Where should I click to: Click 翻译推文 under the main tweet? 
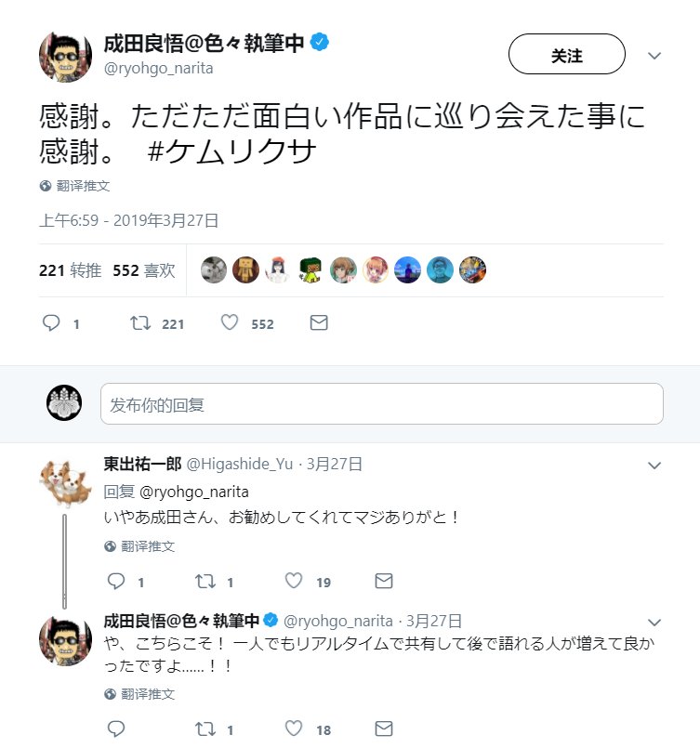83,186
